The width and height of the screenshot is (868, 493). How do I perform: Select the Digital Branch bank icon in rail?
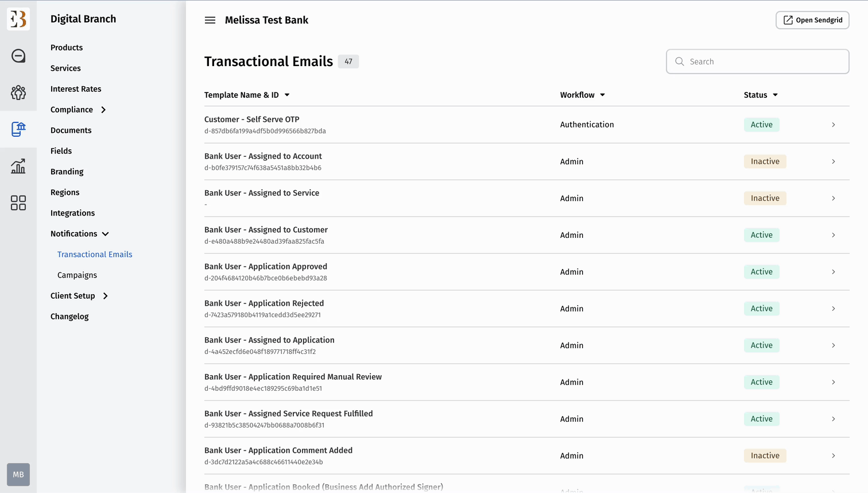[x=18, y=129]
